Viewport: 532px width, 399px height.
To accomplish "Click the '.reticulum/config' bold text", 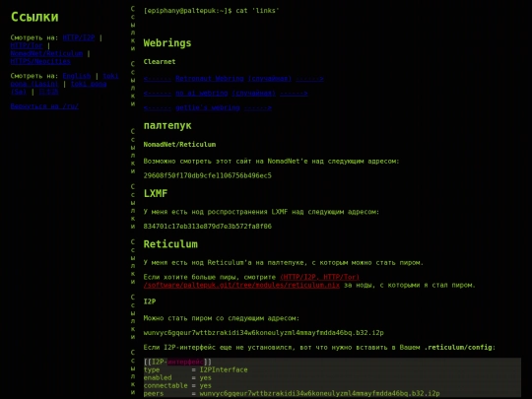I will [x=458, y=348].
